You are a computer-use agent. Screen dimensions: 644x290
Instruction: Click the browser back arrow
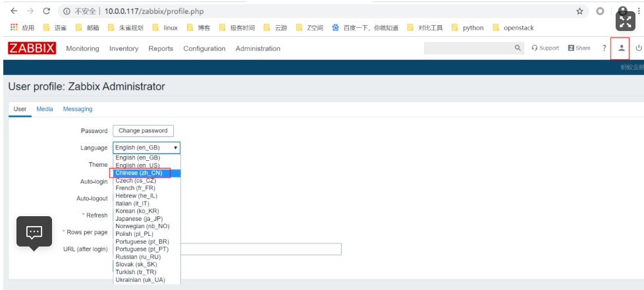pos(14,11)
